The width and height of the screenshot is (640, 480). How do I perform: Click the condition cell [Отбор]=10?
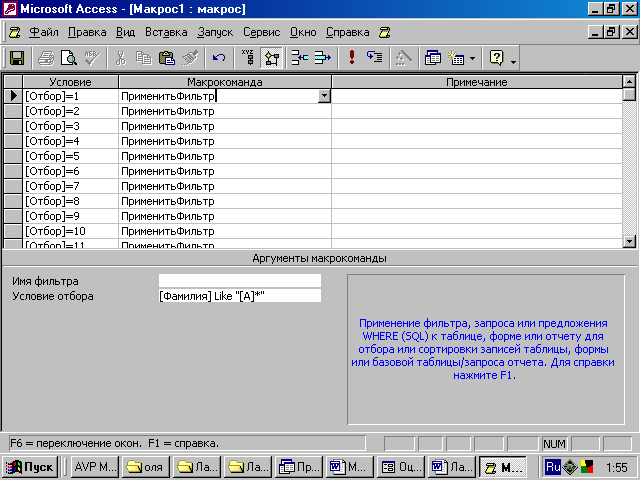(71, 231)
